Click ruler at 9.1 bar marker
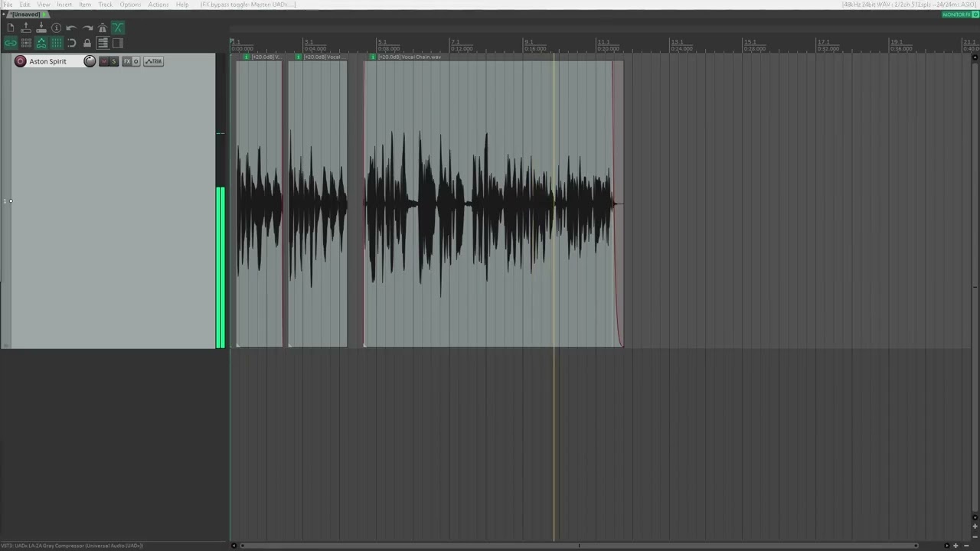This screenshot has width=980, height=551. [x=528, y=42]
